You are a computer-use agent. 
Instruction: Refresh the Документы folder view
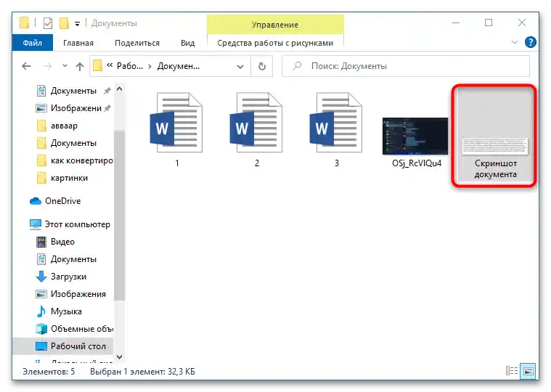pyautogui.click(x=262, y=66)
